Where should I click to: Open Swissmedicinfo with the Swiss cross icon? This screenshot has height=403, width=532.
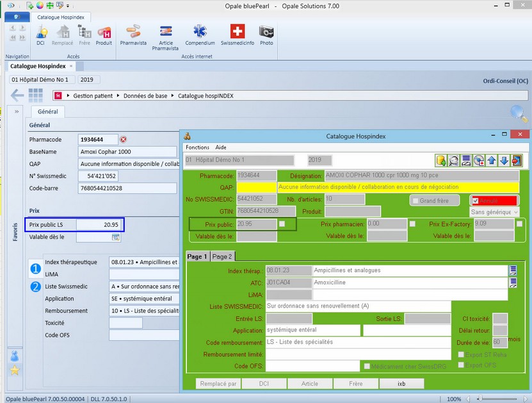[x=238, y=35]
